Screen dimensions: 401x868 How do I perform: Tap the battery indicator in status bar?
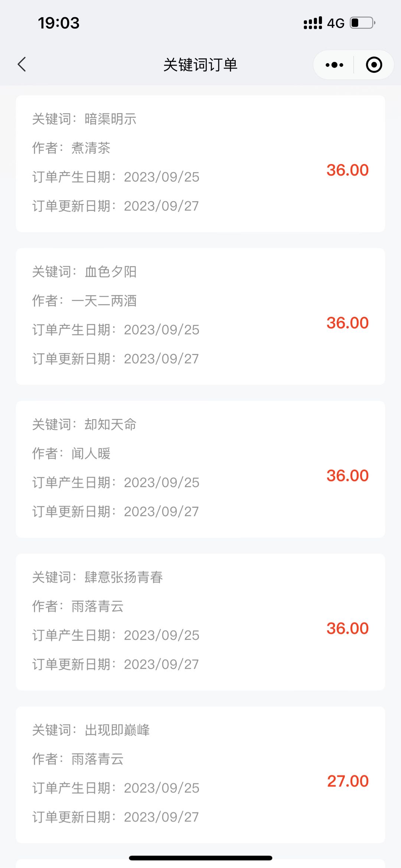362,23
